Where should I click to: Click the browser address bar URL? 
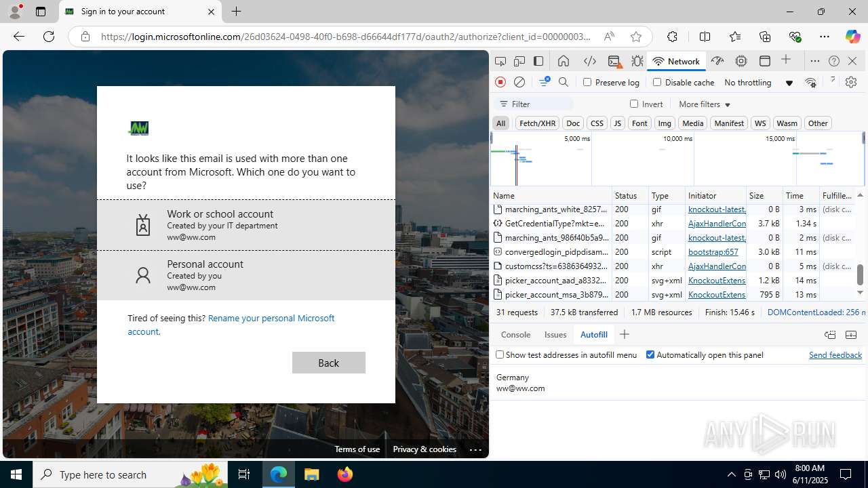346,37
